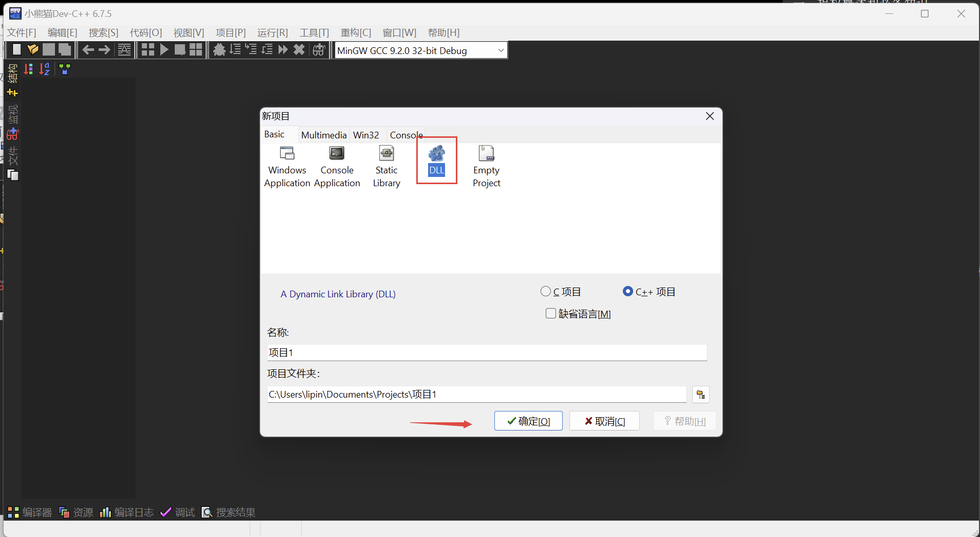The height and width of the screenshot is (537, 980).
Task: Switch to the Multimedia tab
Action: 324,135
